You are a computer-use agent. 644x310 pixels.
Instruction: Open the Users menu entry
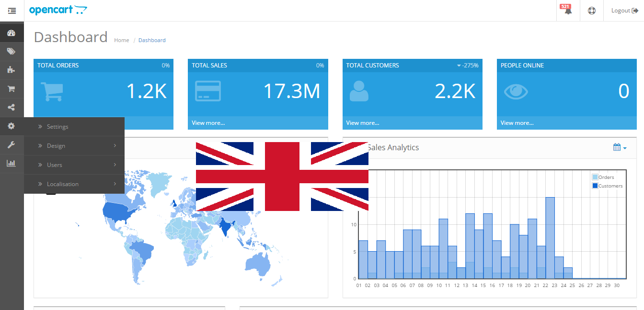tap(54, 165)
